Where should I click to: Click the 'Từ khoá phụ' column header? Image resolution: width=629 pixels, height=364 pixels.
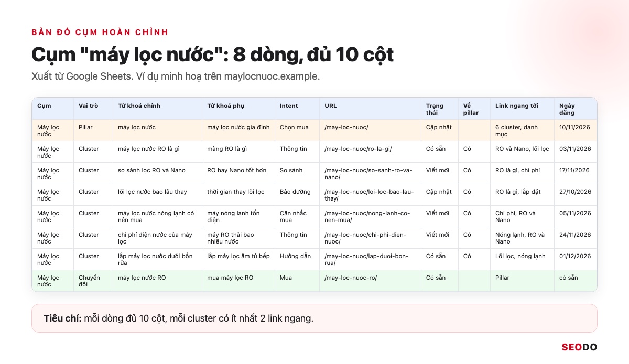tap(238, 109)
